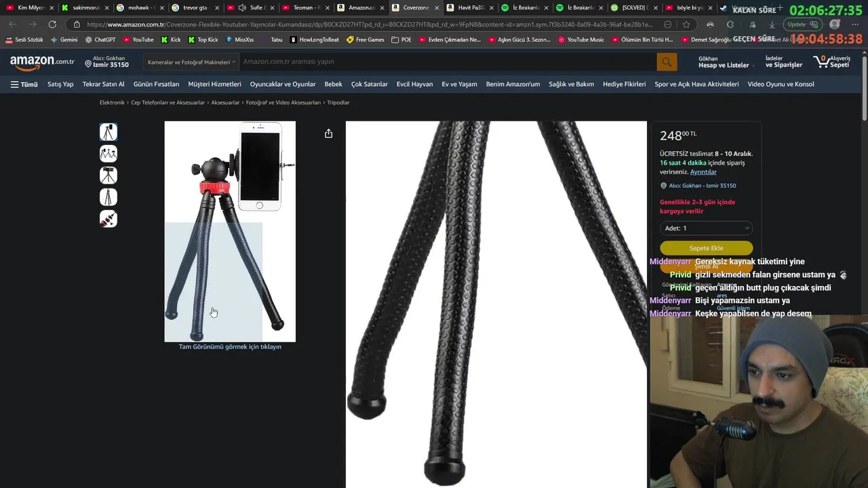Image resolution: width=868 pixels, height=488 pixels.
Task: Open the Gemini bookmark
Action: pyautogui.click(x=64, y=40)
